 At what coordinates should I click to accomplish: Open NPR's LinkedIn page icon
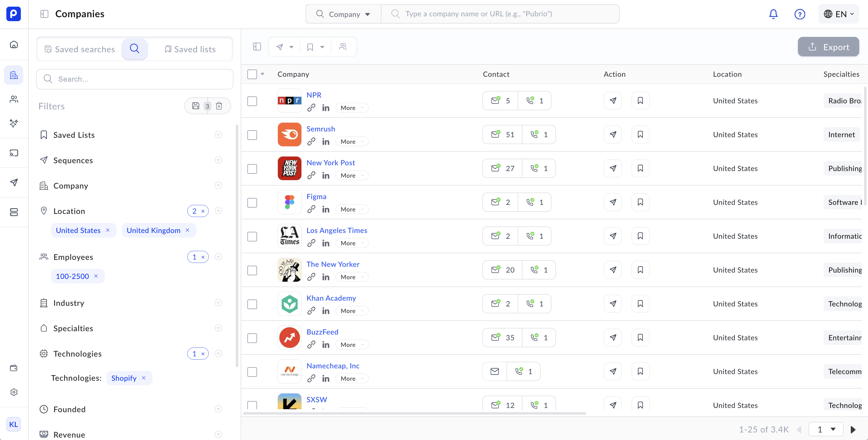click(326, 108)
